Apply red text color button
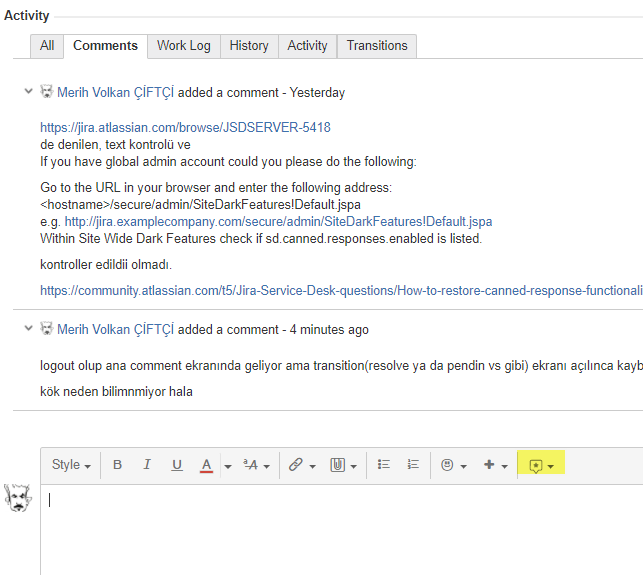Screen dimensions: 643x575 (x=207, y=465)
